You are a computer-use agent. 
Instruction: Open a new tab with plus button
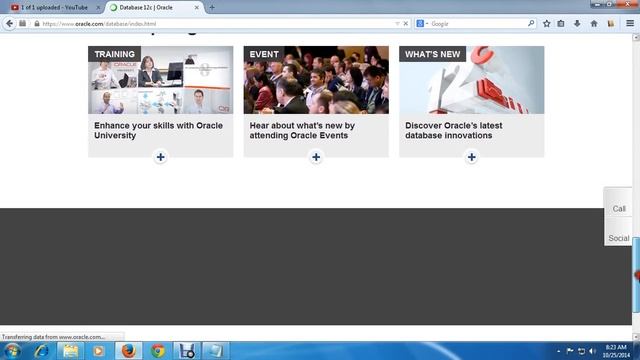point(212,7)
